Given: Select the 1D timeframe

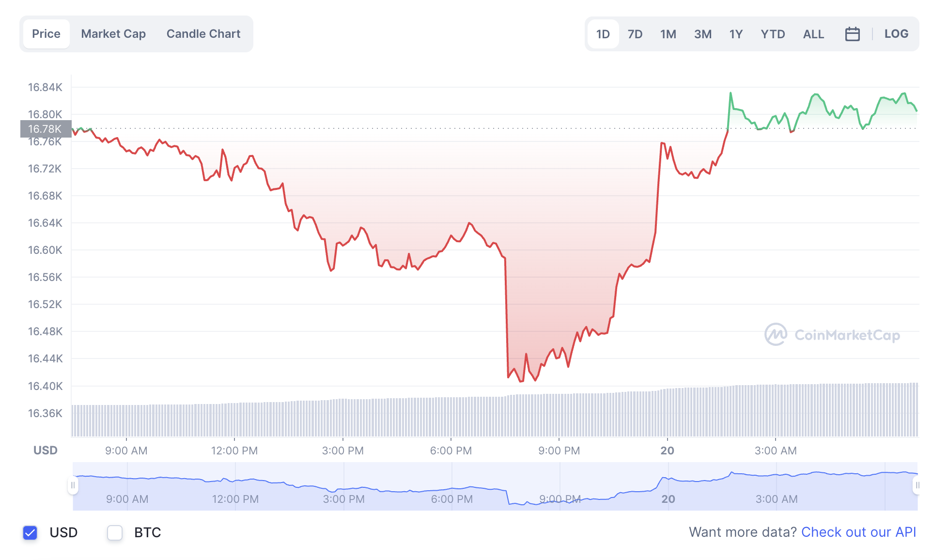Looking at the screenshot, I should (603, 33).
